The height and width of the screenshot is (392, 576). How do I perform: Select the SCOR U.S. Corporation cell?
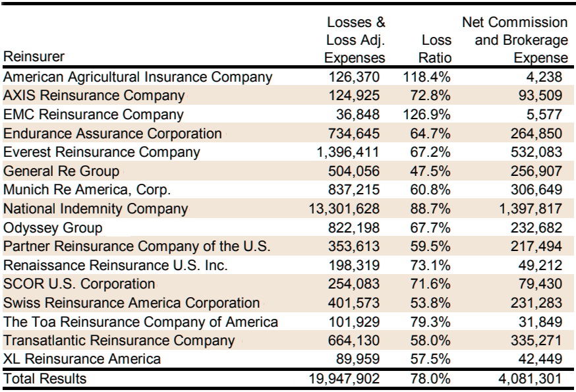(x=79, y=284)
